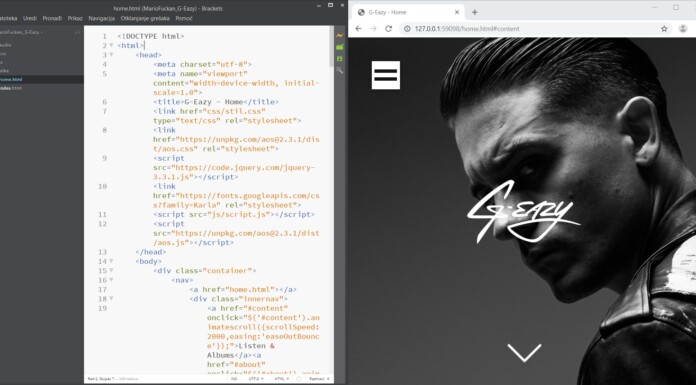This screenshot has height=385, width=696.
Task: Expand the slike folder in file tree
Action: tap(4, 71)
